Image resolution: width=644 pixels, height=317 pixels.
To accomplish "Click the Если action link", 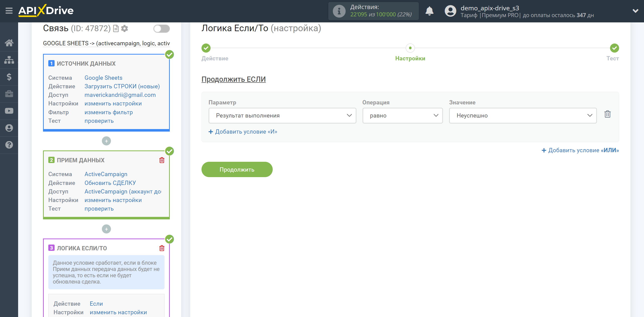I will (96, 304).
